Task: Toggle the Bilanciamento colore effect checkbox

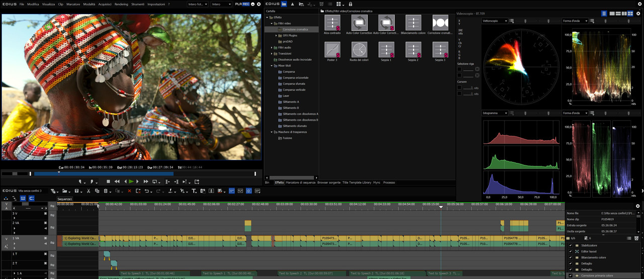Action: 570,257
